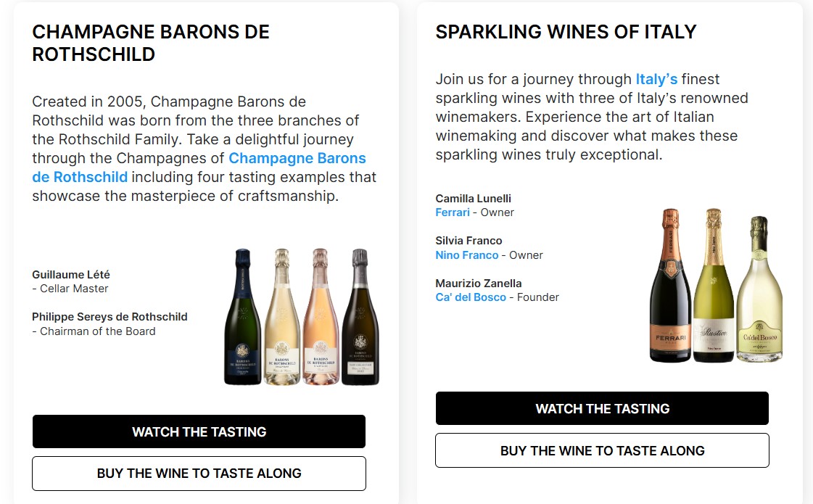This screenshot has height=504, width=813.
Task: Open the Ferrari winery link
Action: coord(452,212)
